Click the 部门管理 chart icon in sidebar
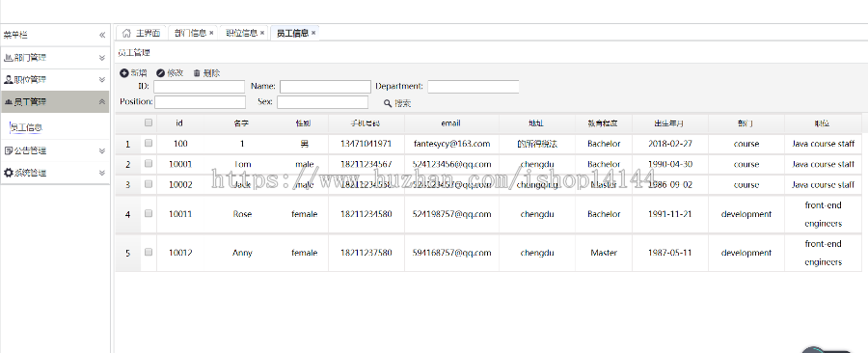 (x=8, y=58)
